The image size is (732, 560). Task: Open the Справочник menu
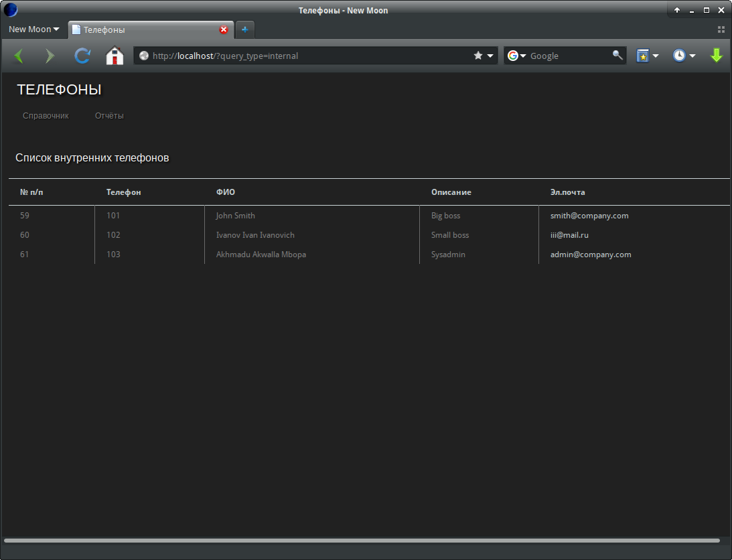(x=46, y=115)
